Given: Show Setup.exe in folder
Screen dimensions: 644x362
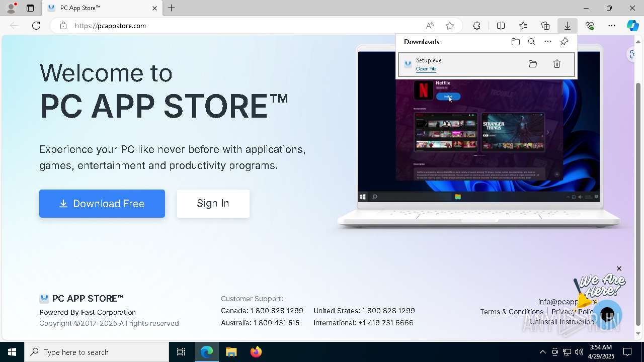Looking at the screenshot, I should (x=533, y=64).
